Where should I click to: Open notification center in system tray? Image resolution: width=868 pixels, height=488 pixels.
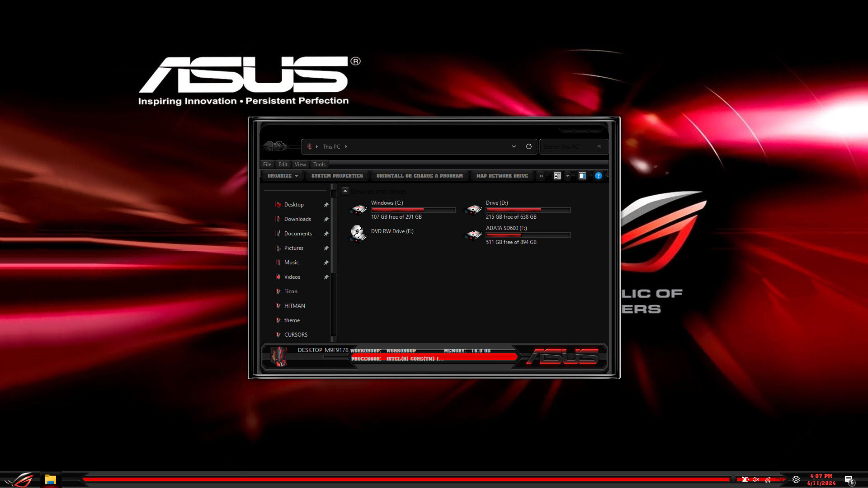click(x=849, y=479)
